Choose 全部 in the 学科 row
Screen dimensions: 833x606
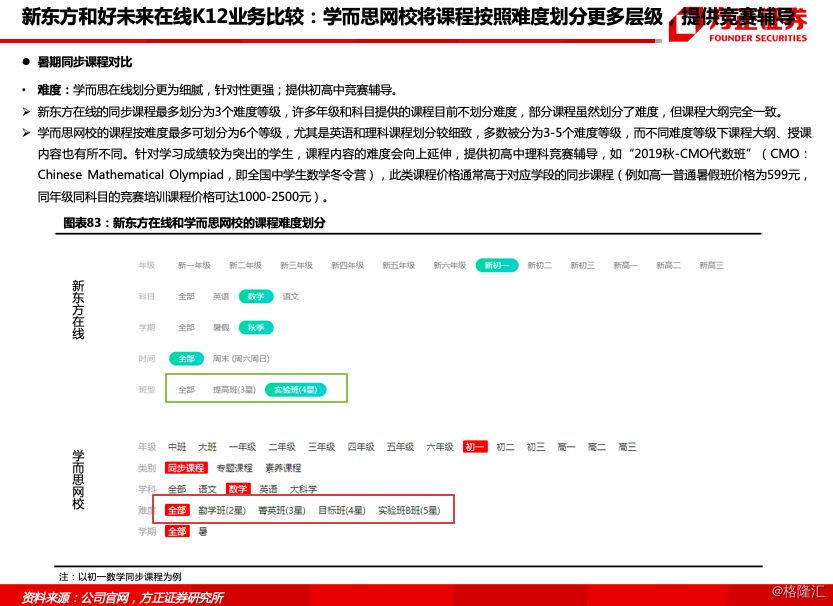tap(177, 489)
